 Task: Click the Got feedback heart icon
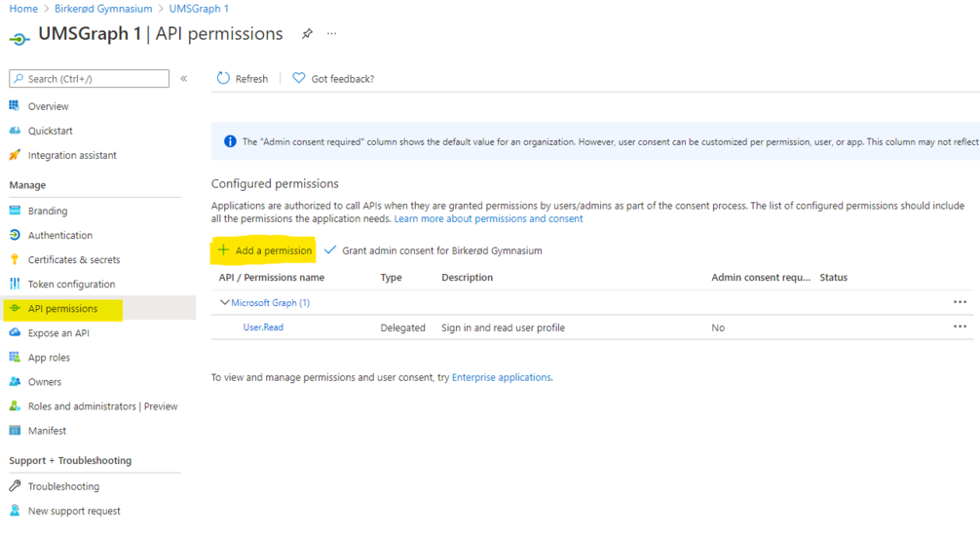tap(299, 79)
